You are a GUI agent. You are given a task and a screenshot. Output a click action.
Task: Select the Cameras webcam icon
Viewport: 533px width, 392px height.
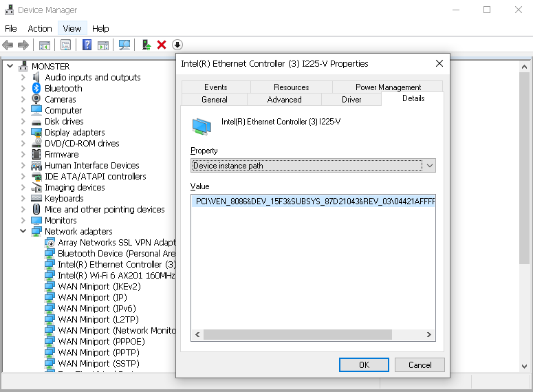pyautogui.click(x=36, y=99)
